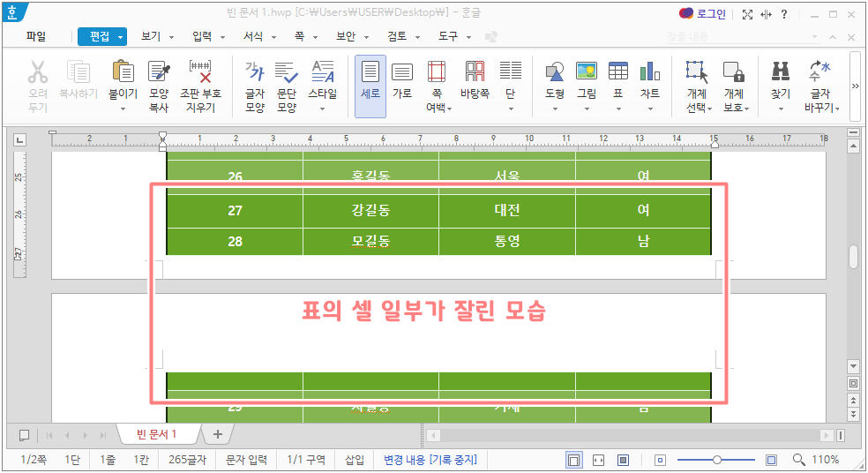Open the 단 columns dropdown arrow
The height and width of the screenshot is (473, 868).
pyautogui.click(x=511, y=109)
